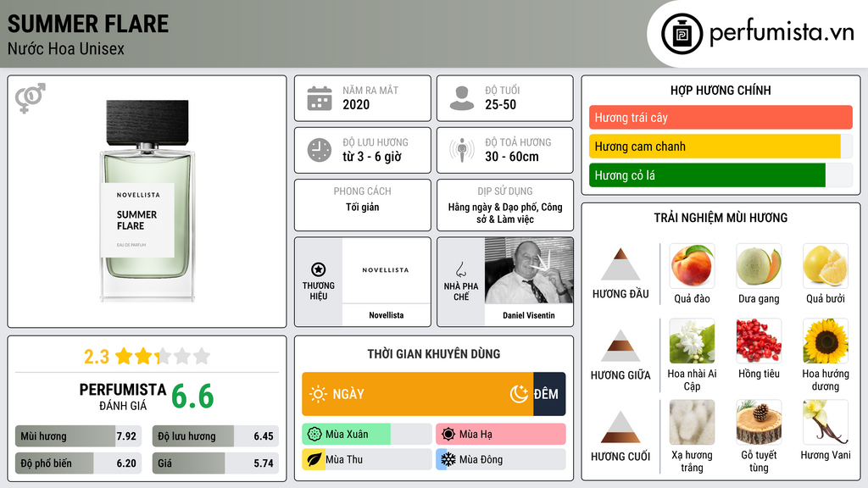This screenshot has width=868, height=488.
Task: Click the sun icon in the Ngày bar
Action: (318, 394)
